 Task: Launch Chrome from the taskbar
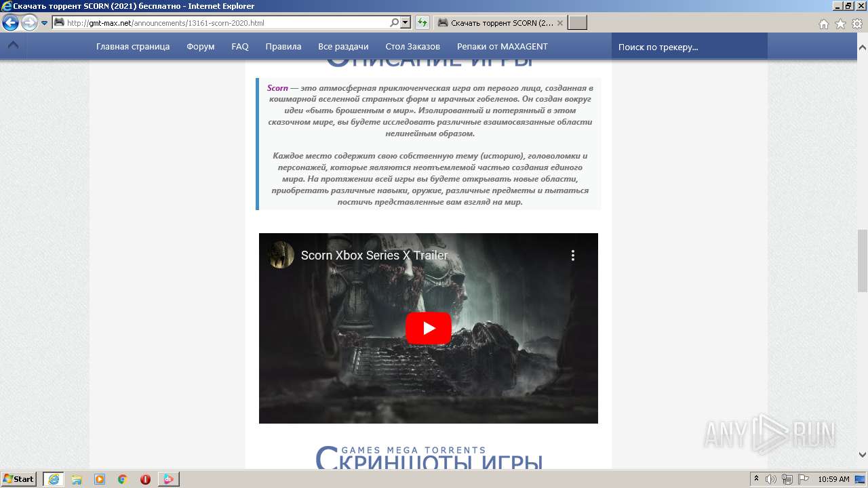coord(123,479)
